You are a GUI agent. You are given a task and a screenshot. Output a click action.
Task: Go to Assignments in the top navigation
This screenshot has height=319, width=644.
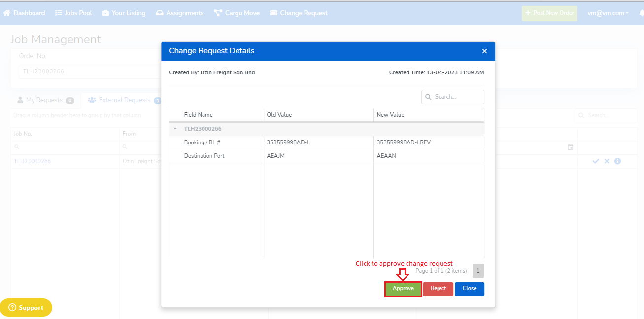click(x=180, y=13)
